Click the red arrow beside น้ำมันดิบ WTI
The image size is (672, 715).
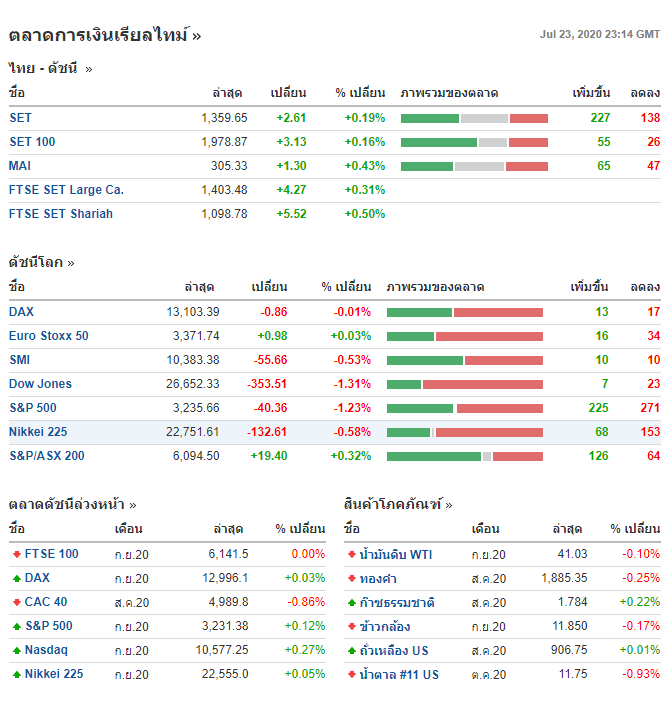[x=351, y=554]
